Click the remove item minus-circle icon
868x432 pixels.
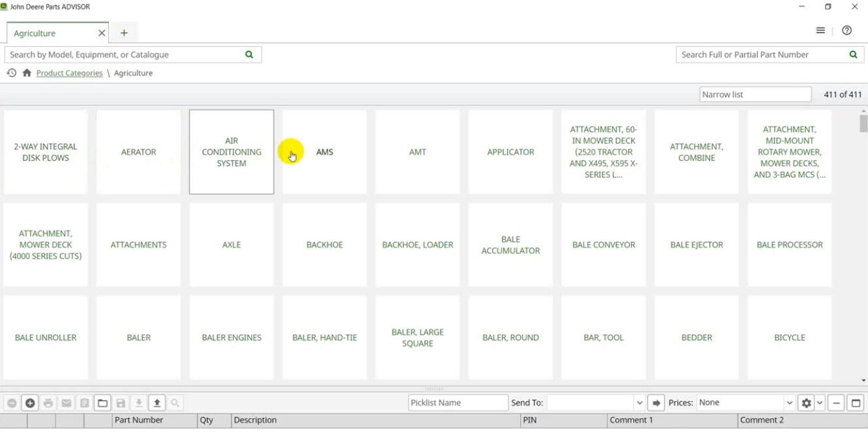pyautogui.click(x=12, y=403)
